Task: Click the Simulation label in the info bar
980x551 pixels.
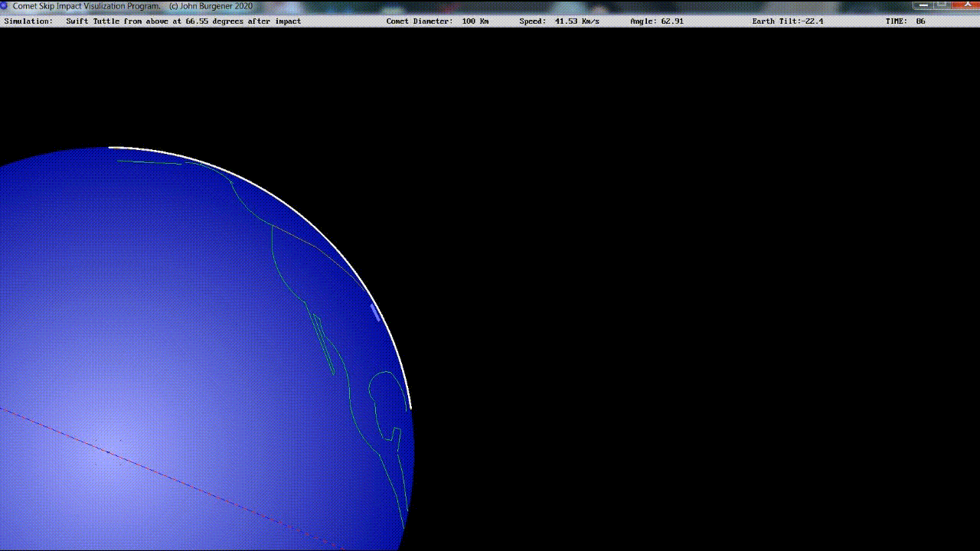Action: [28, 21]
